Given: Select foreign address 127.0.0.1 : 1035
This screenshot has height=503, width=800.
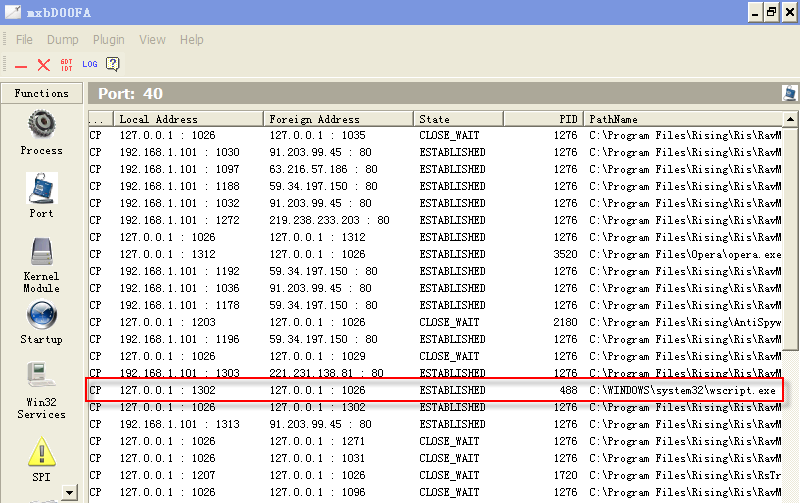Looking at the screenshot, I should [x=317, y=135].
